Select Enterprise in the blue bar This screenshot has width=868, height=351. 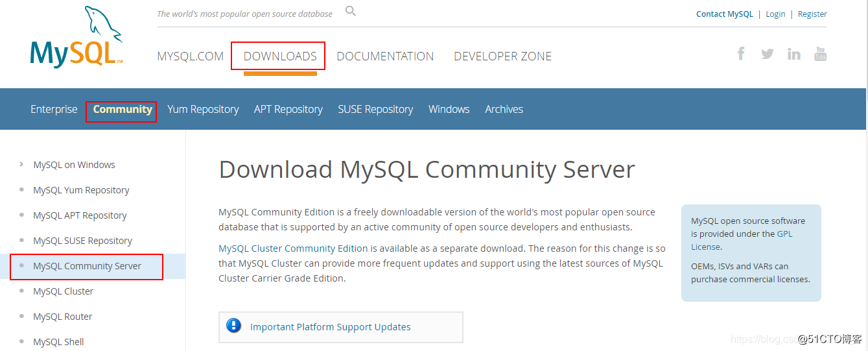point(54,109)
